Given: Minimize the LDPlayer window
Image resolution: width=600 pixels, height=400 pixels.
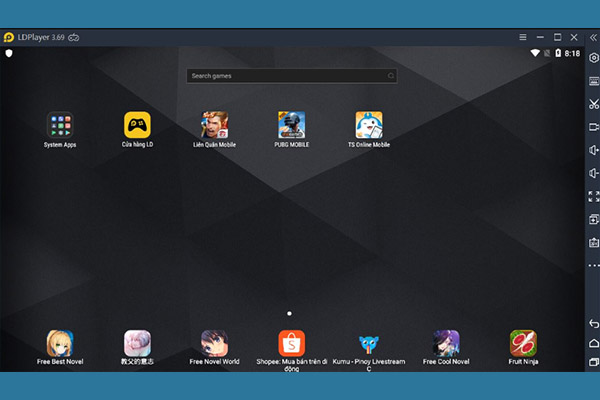Looking at the screenshot, I should tap(540, 37).
